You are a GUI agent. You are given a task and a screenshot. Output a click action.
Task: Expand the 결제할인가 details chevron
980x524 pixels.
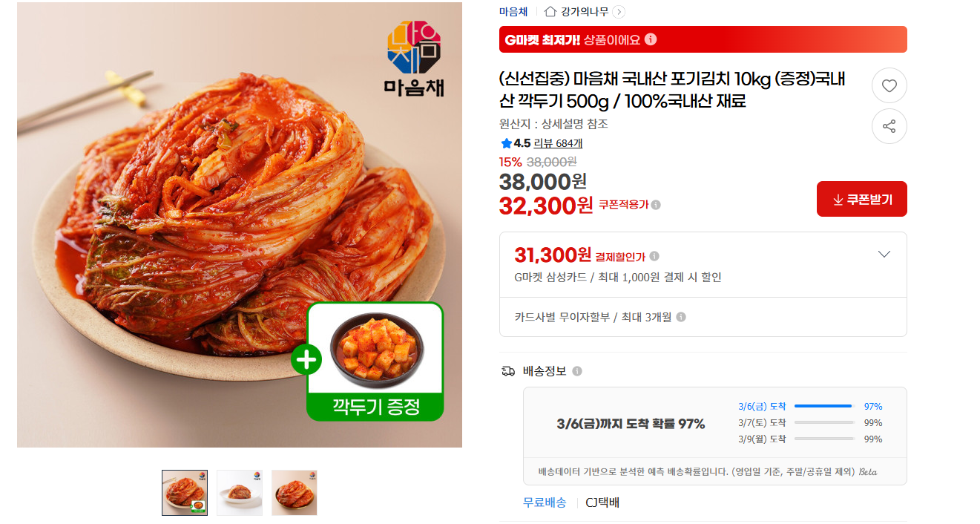click(884, 255)
